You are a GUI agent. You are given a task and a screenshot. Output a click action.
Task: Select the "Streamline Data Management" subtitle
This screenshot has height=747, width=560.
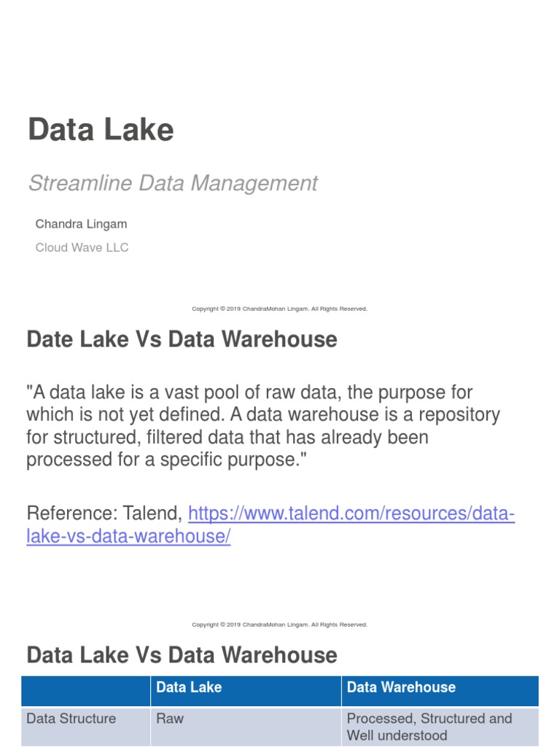(x=173, y=183)
